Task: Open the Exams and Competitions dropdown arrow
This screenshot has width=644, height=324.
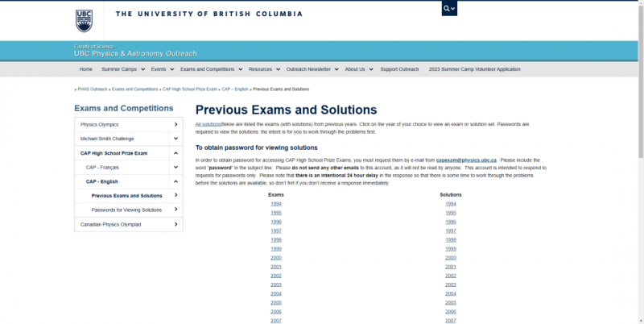Action: coord(240,69)
